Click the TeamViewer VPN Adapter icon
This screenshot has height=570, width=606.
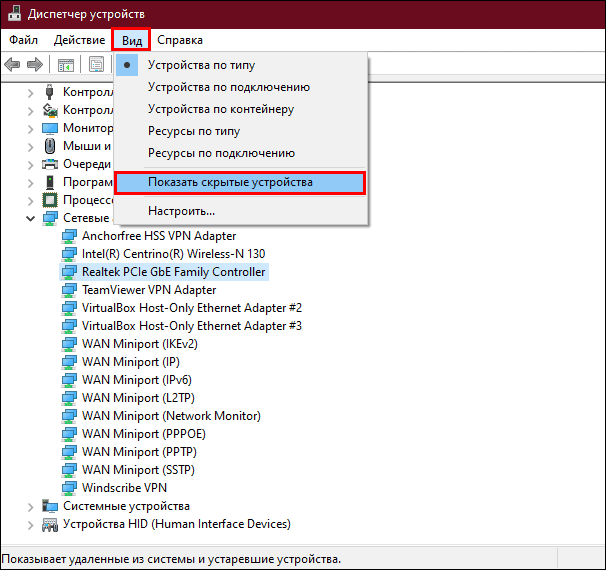coord(69,290)
